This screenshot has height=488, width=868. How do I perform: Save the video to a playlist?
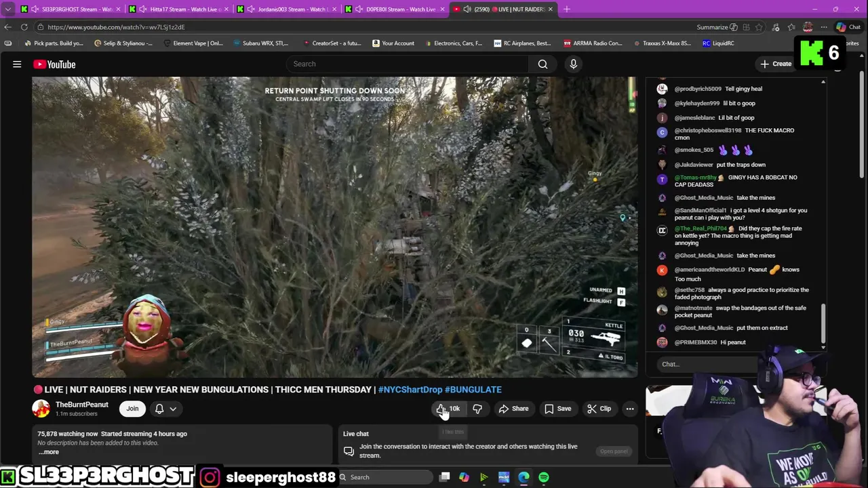click(x=557, y=409)
